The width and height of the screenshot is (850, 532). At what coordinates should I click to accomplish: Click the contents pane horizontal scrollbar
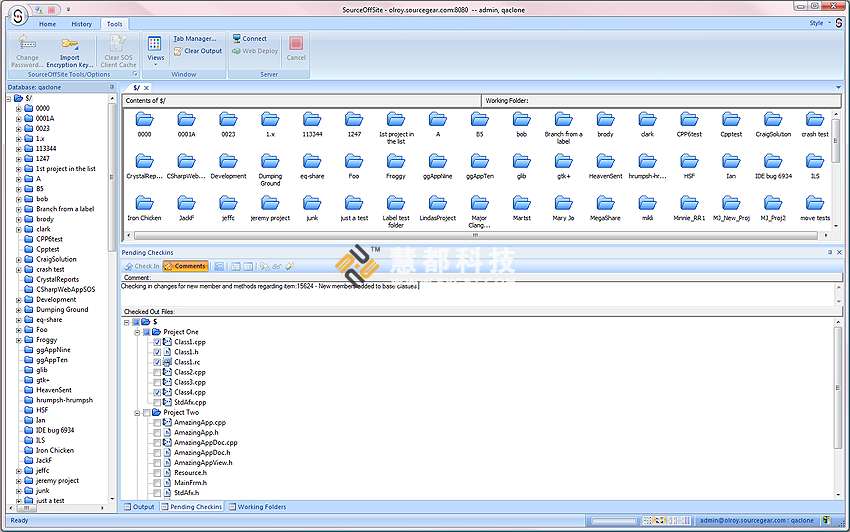[475, 235]
